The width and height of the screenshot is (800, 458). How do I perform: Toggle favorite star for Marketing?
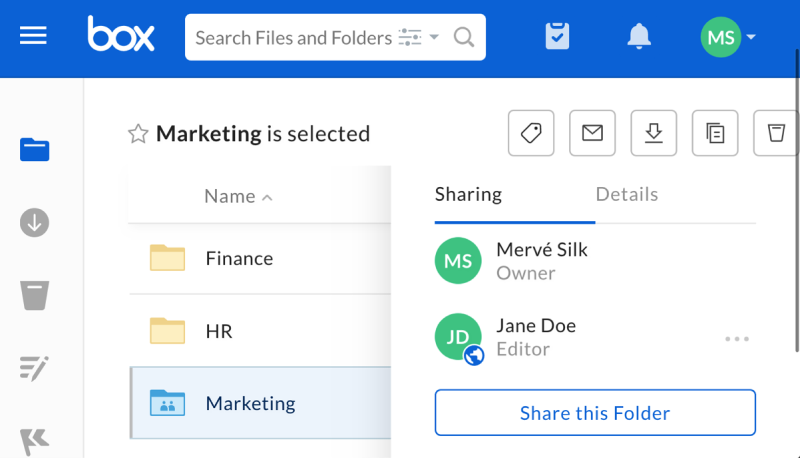click(138, 134)
